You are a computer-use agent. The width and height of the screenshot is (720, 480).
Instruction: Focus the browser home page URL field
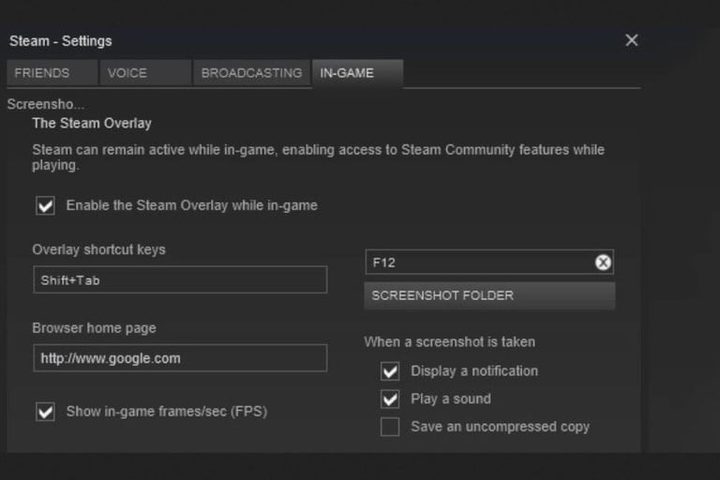pos(180,358)
